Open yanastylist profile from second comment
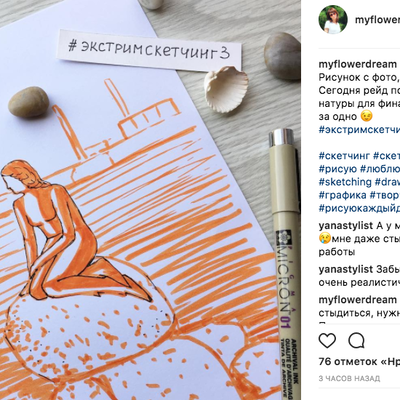Image resolution: width=400 pixels, height=400 pixels. (346, 269)
